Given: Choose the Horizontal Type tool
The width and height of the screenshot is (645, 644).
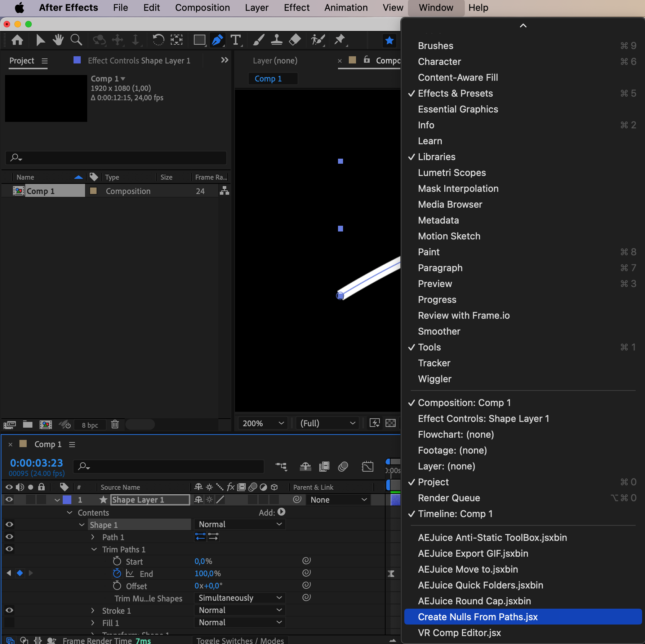Looking at the screenshot, I should 236,40.
